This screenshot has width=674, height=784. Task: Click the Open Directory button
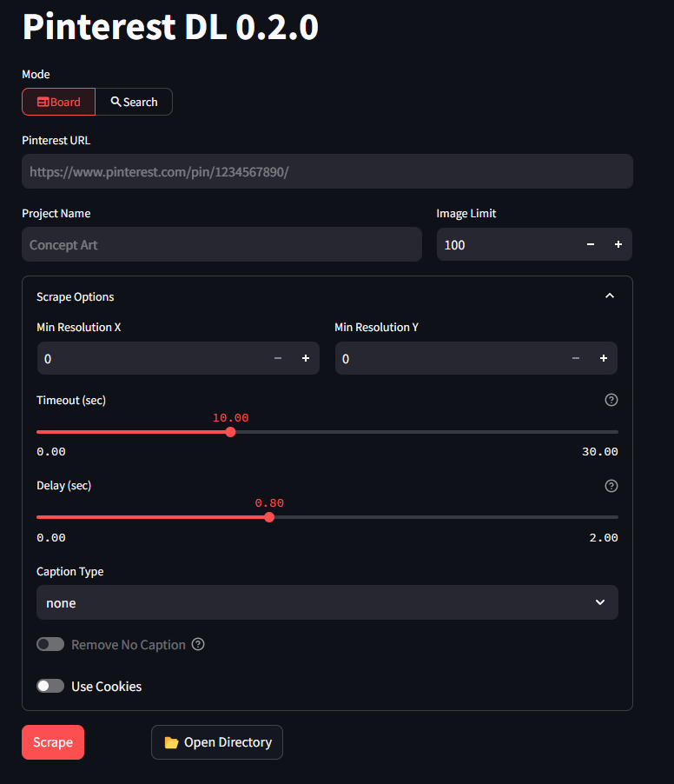(x=217, y=742)
